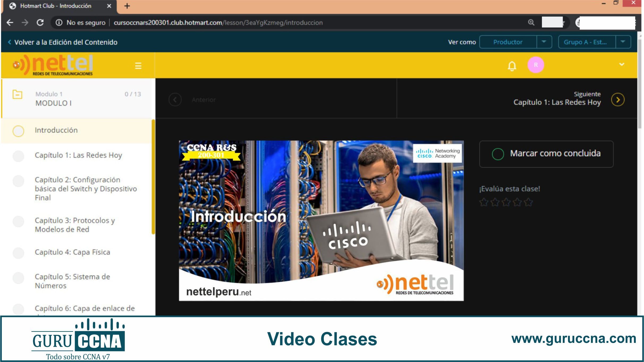
Task: Click Volver a la Edición del Contenido
Action: click(x=63, y=42)
